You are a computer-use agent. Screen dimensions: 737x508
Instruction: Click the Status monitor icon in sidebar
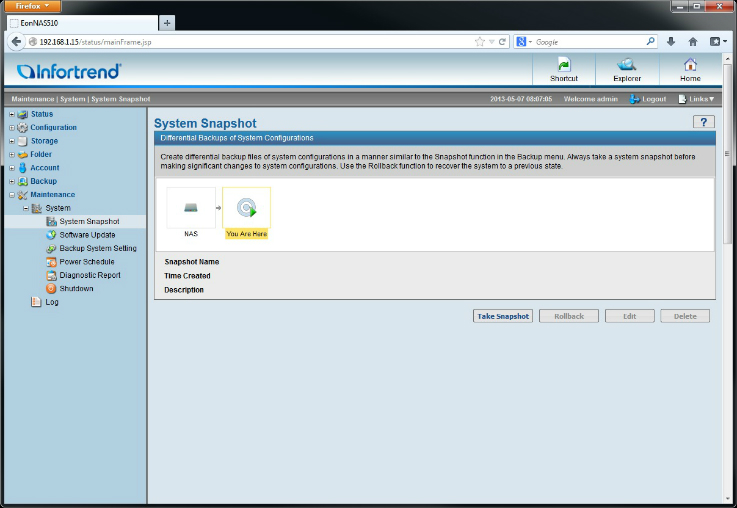coord(23,114)
